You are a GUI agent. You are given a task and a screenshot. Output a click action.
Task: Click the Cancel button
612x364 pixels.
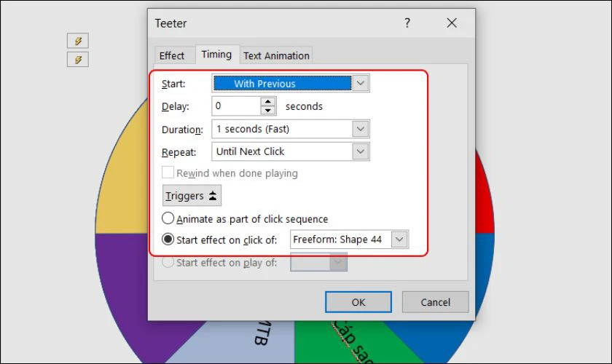(435, 302)
